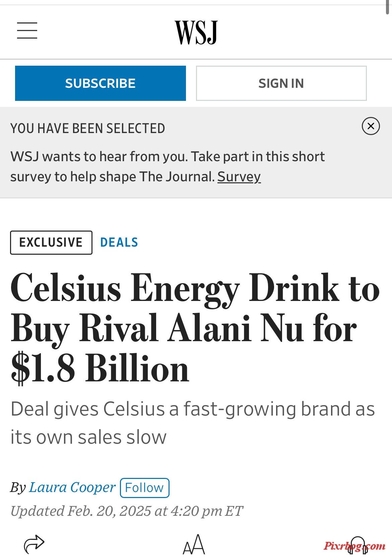The height and width of the screenshot is (557, 392).
Task: Open author Laura Cooper's page
Action: pyautogui.click(x=72, y=487)
